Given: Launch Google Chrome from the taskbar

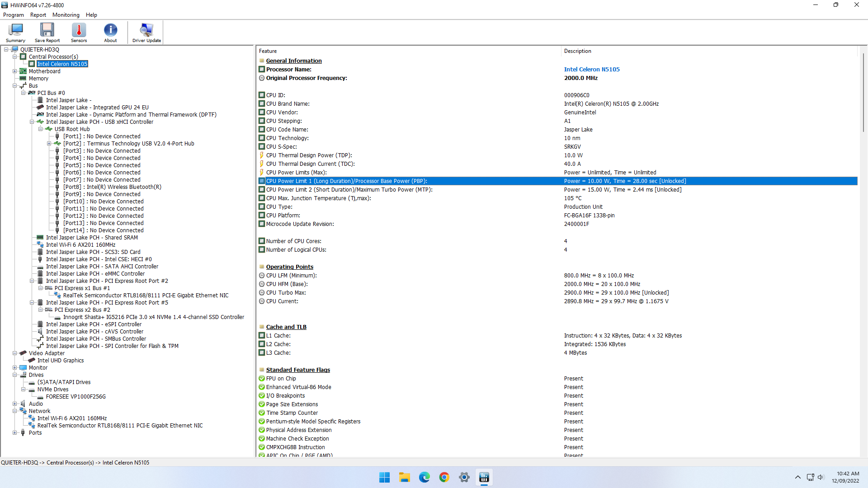Looking at the screenshot, I should click(x=444, y=477).
